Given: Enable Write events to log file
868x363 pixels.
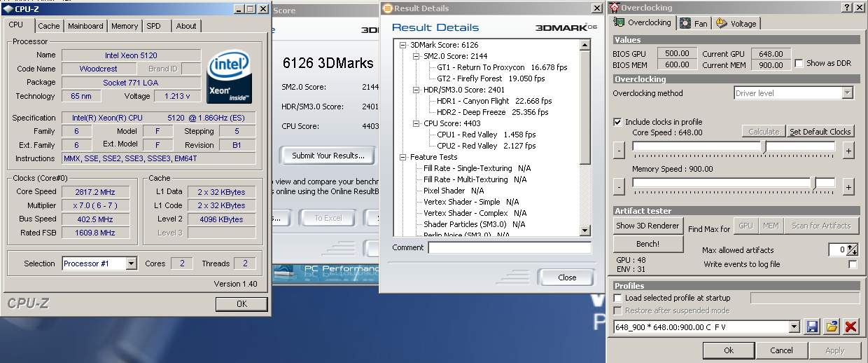Looking at the screenshot, I should [852, 264].
